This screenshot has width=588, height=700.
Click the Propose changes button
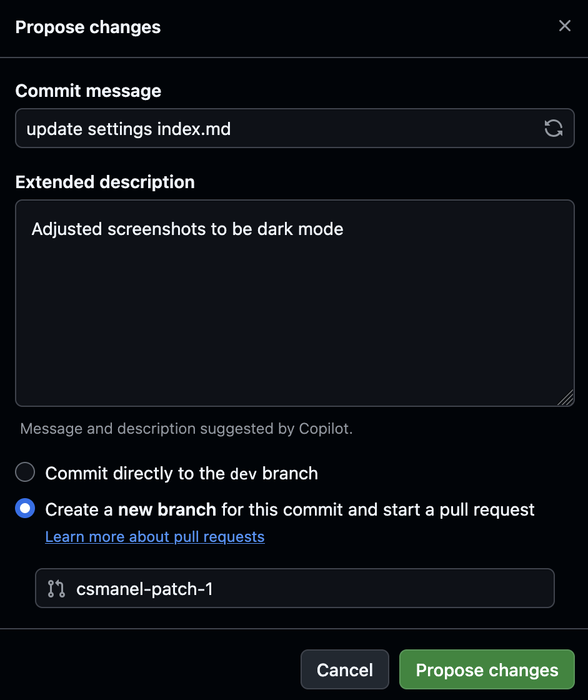487,669
